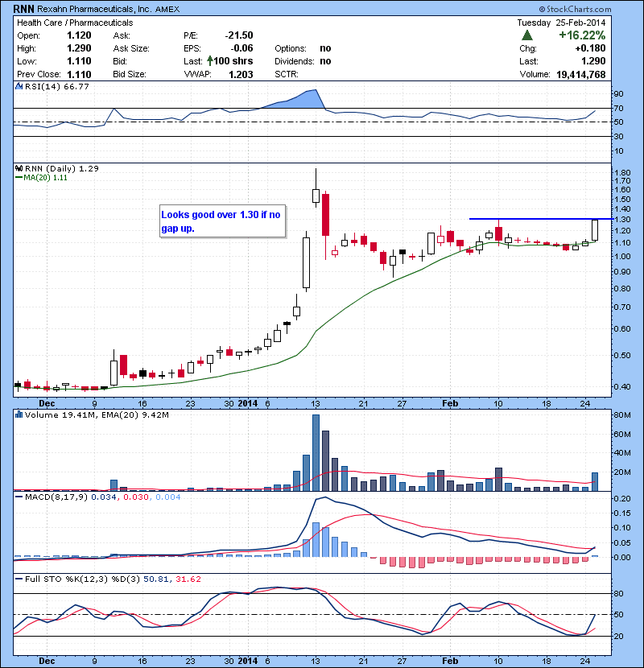Click the 'Looks good over 1.30' annotation box
The height and width of the screenshot is (668, 644).
click(222, 221)
